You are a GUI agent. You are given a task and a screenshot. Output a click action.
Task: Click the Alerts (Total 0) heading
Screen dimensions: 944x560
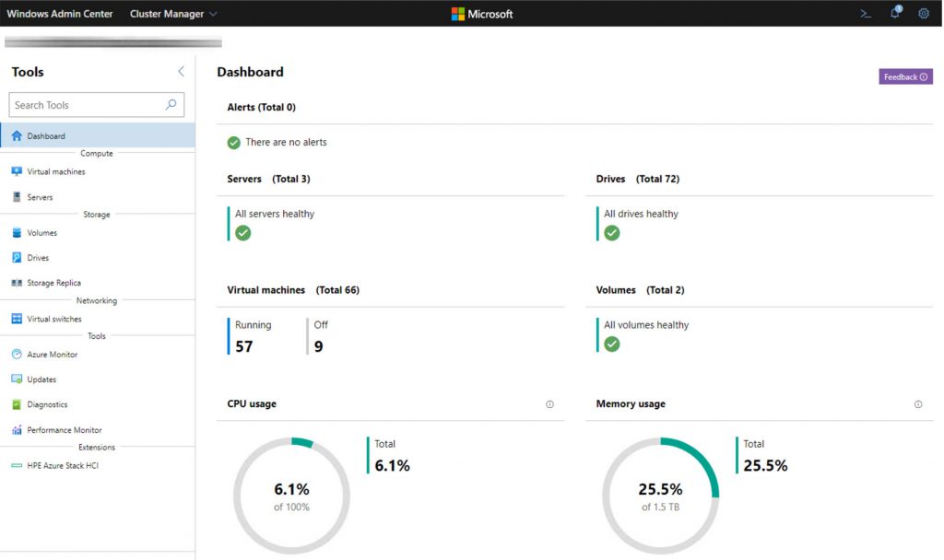(x=261, y=107)
